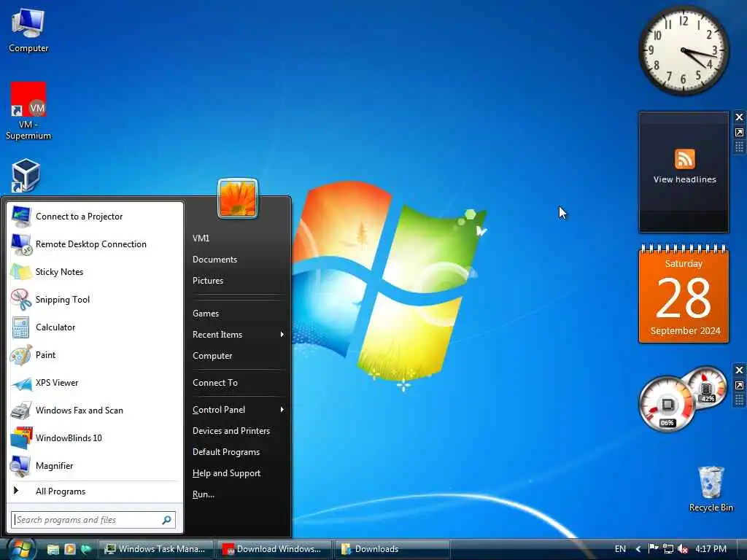747x560 pixels.
Task: Enlarge the feed headlines gadget
Action: pyautogui.click(x=739, y=133)
